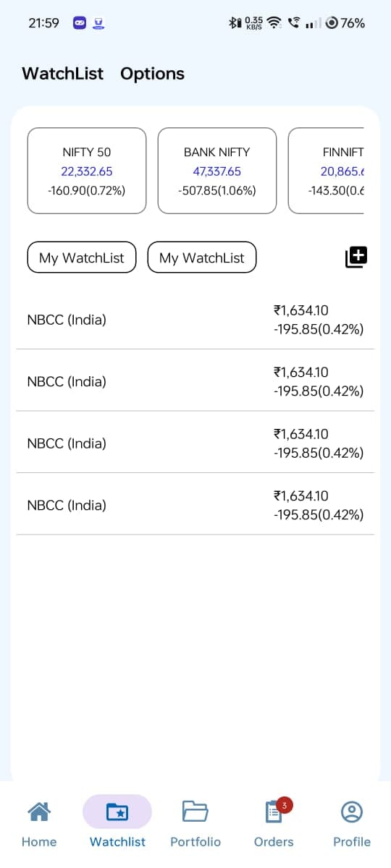Tap the add watchlist plus icon
This screenshot has height=868, width=391.
pyautogui.click(x=356, y=257)
